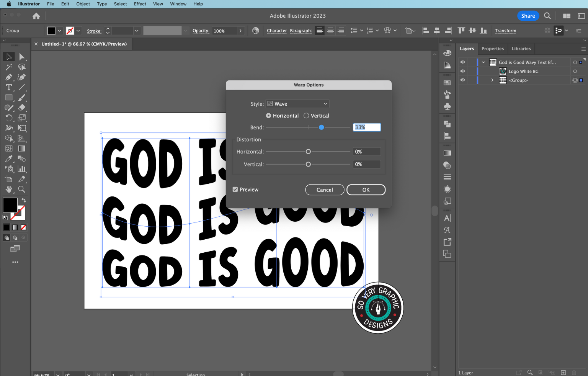Select Vertical warp orientation
The height and width of the screenshot is (376, 588).
(306, 116)
